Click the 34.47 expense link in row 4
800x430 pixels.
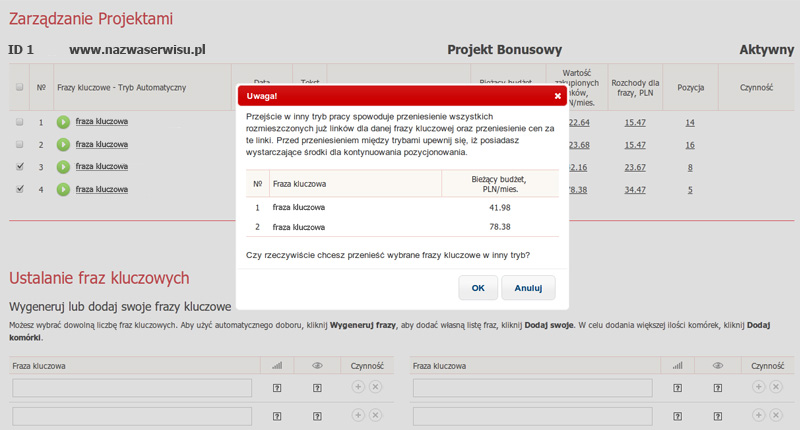[635, 189]
